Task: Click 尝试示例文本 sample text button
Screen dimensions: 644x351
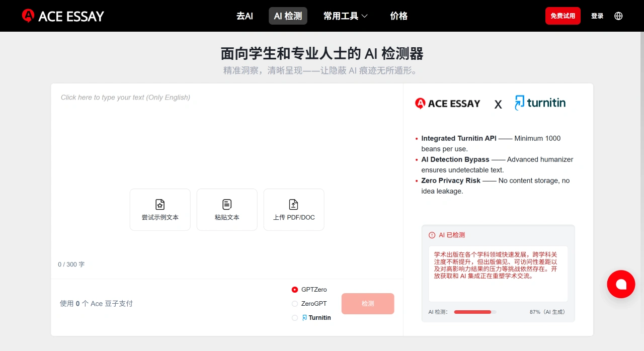Action: (x=160, y=210)
